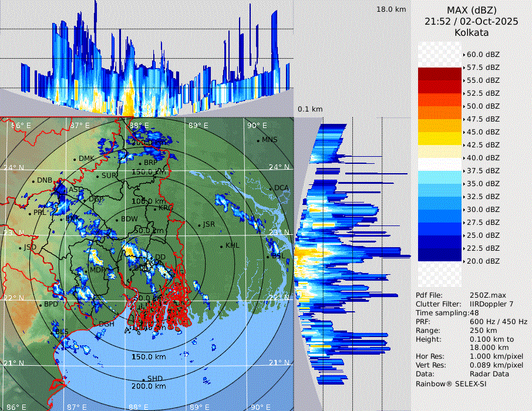Select the 18.0 km height label
532x411 pixels.
[391, 9]
